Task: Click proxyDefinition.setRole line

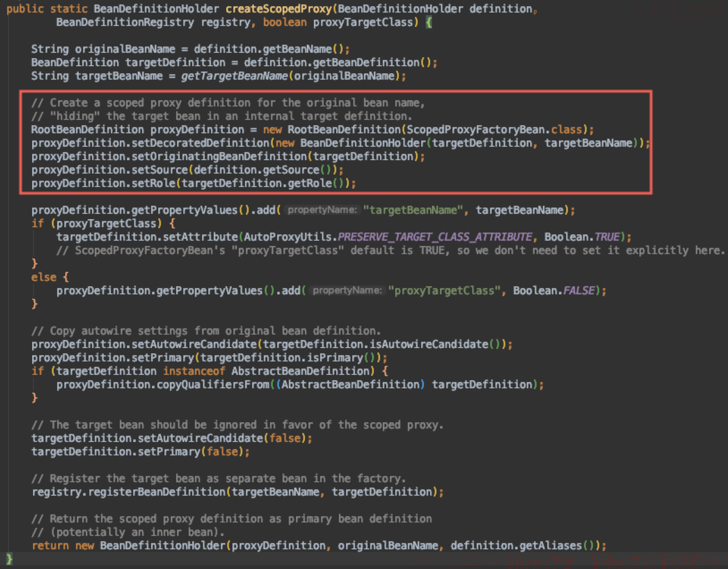Action: [194, 183]
